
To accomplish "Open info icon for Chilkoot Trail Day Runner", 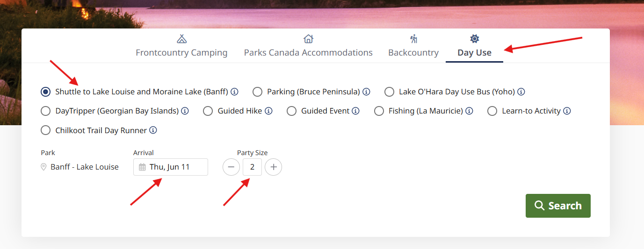I will pos(153,131).
